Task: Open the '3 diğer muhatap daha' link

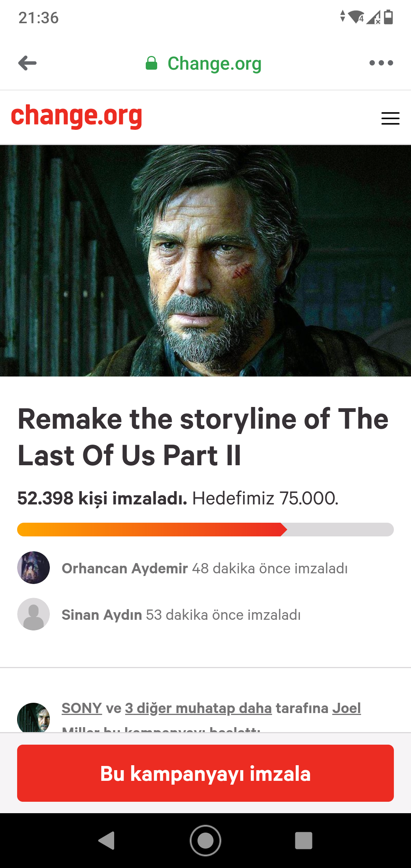Action: [198, 708]
